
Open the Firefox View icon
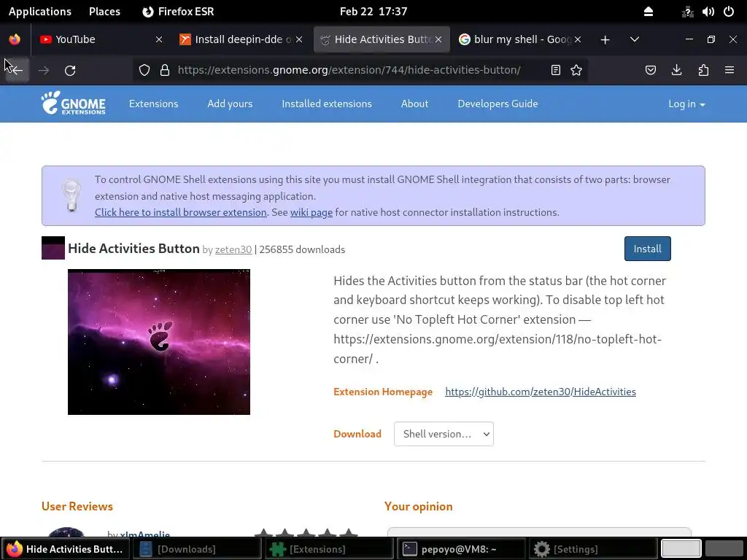coord(15,39)
